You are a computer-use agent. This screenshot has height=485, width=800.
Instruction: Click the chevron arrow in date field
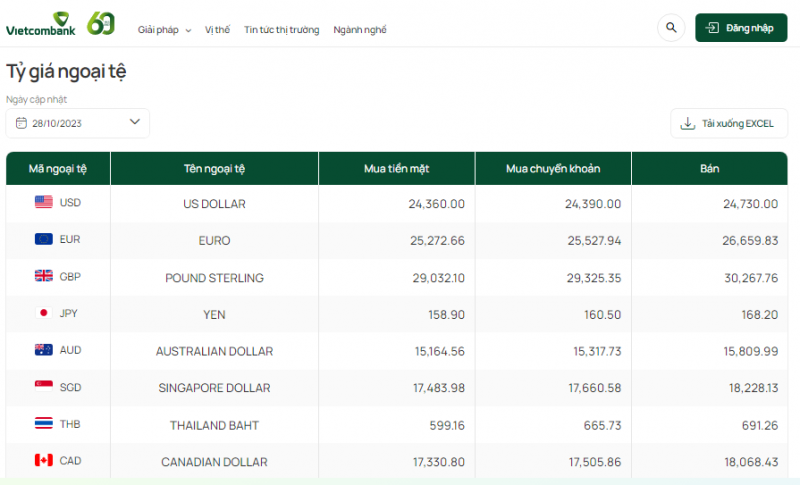135,122
